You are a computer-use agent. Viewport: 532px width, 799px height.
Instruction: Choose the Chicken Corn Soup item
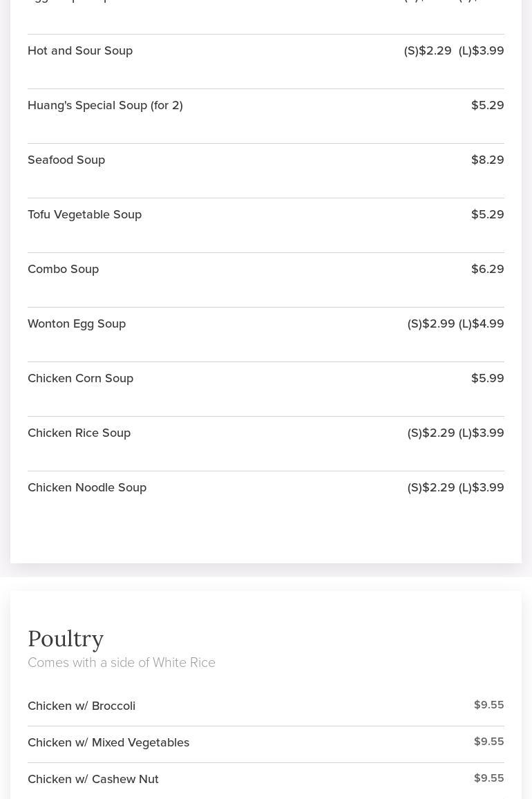click(80, 378)
